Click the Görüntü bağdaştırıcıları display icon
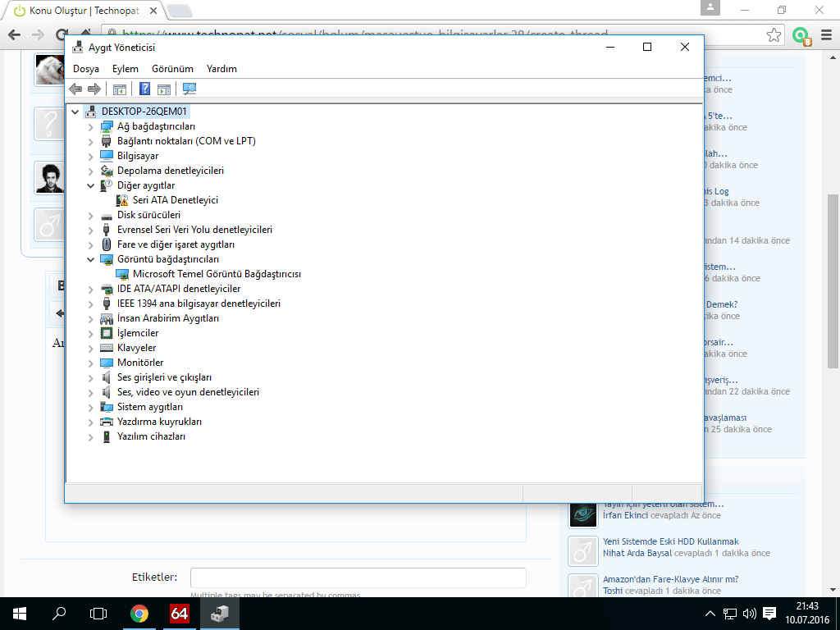Screen dimensions: 840x630 point(107,259)
